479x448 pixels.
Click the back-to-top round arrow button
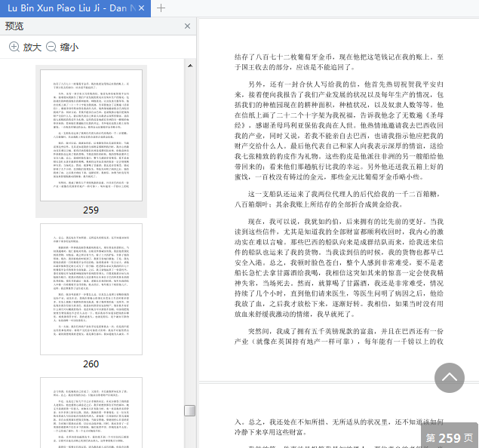[450, 378]
